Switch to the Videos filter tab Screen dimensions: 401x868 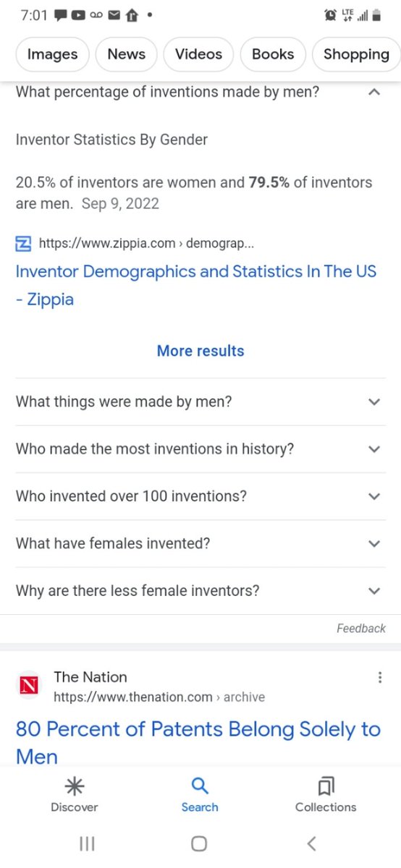198,54
